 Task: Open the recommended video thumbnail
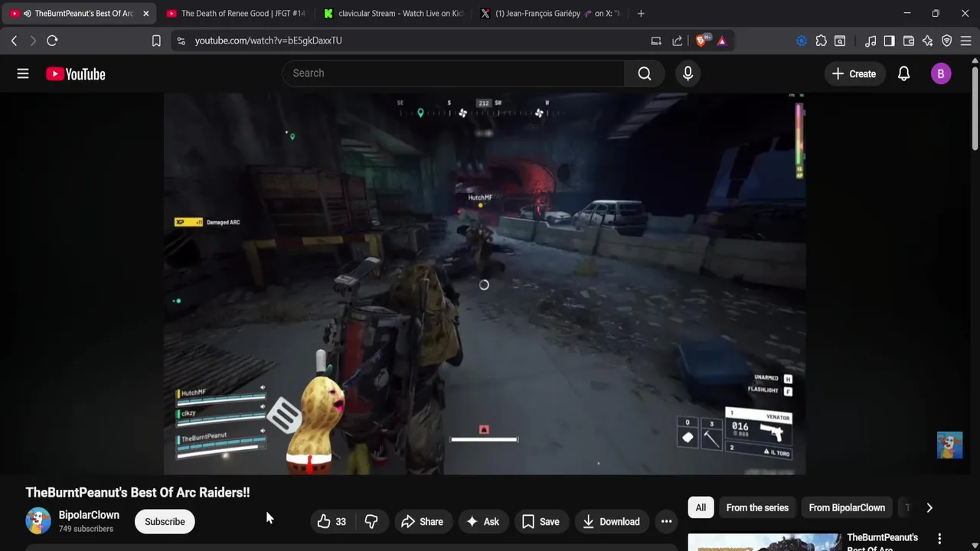pos(763,542)
